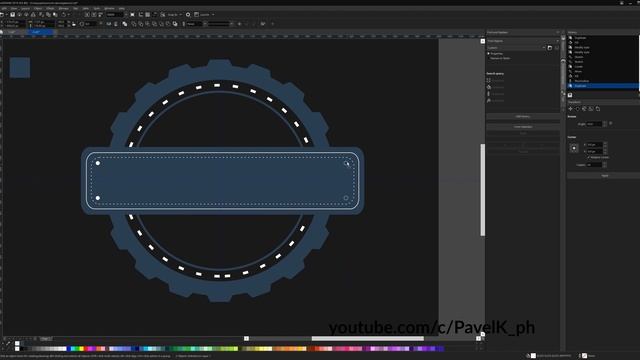Screen dimensions: 640x360
Task: Open the Zoom levels dropdown
Action: tap(126, 15)
